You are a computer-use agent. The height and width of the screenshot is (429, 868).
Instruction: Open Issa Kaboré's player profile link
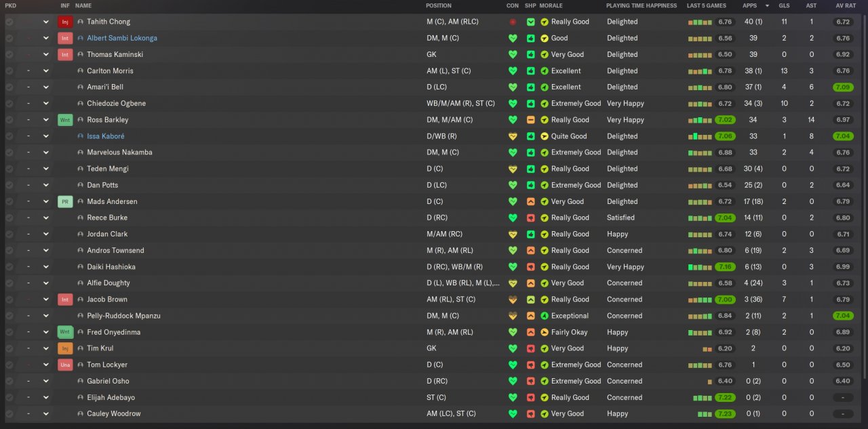(106, 136)
